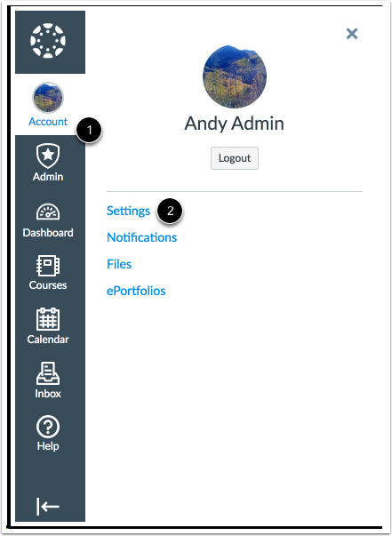The height and width of the screenshot is (536, 392).
Task: Click the black step marker numbered 2
Action: (170, 211)
